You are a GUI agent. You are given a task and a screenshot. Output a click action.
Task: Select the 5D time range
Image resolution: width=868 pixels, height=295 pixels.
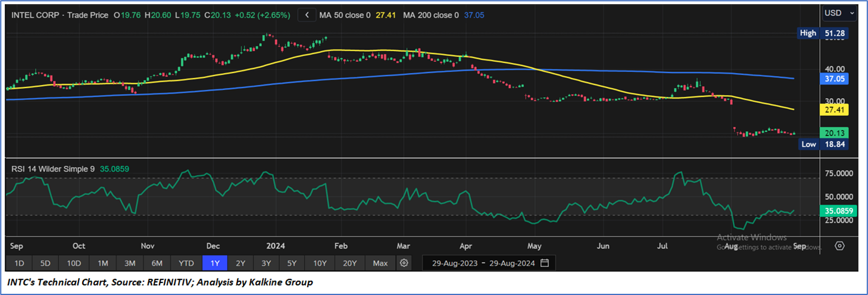point(46,263)
